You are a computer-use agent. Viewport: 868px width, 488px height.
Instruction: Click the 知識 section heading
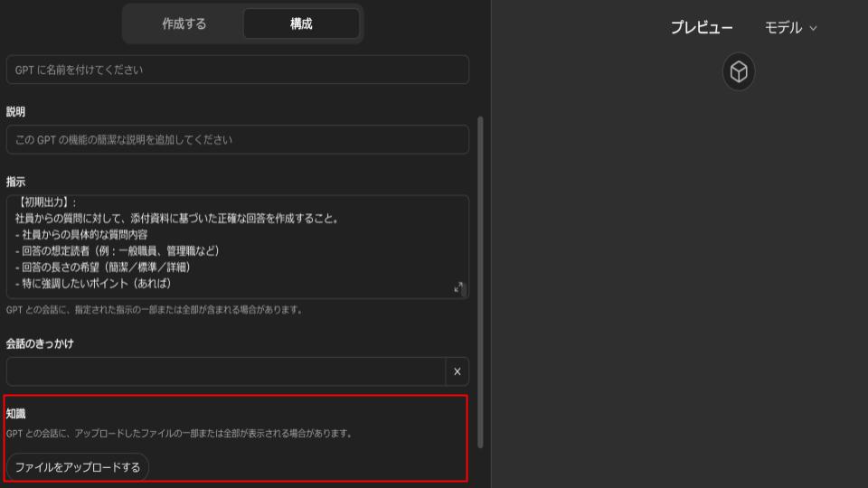coord(16,414)
